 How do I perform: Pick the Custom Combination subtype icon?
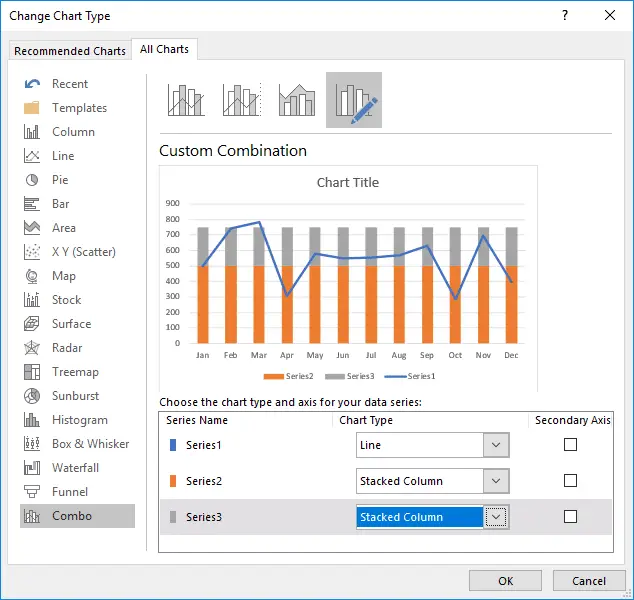click(354, 100)
